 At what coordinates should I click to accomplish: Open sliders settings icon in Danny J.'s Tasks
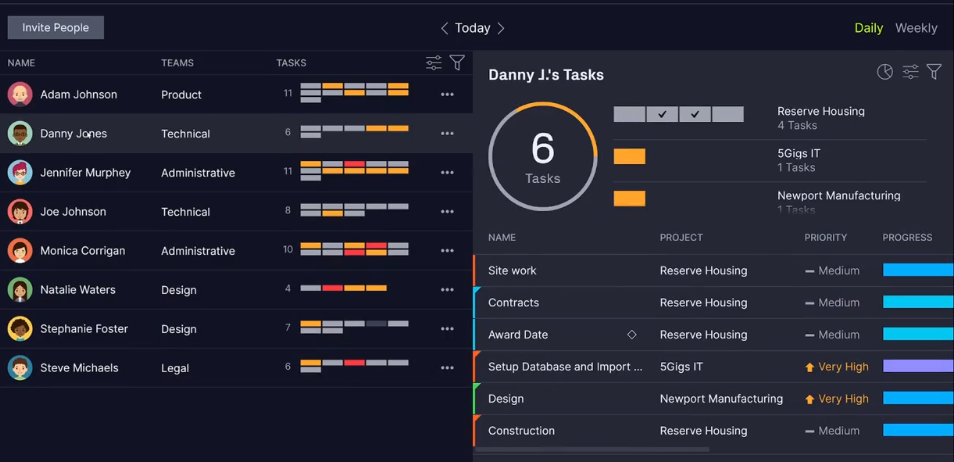(x=910, y=72)
